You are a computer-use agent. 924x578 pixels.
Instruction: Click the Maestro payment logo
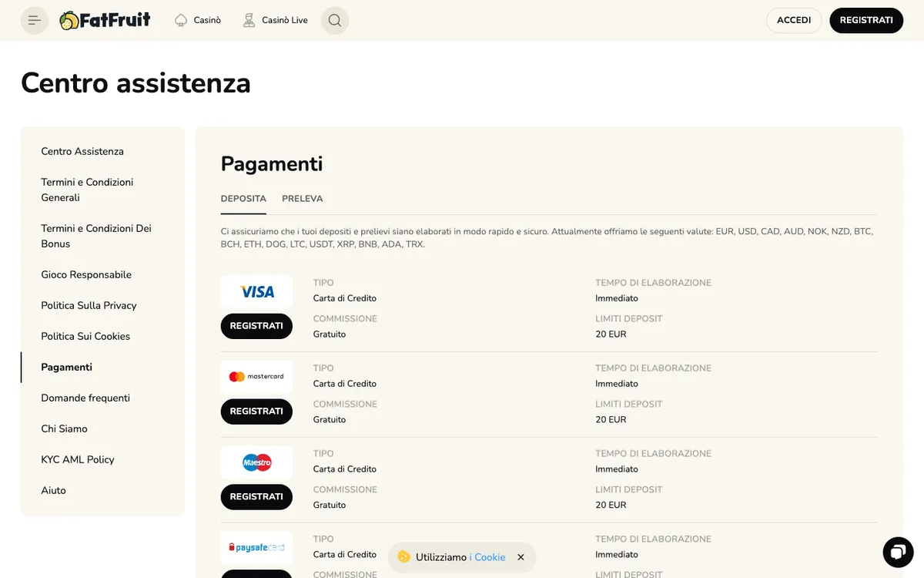point(256,462)
